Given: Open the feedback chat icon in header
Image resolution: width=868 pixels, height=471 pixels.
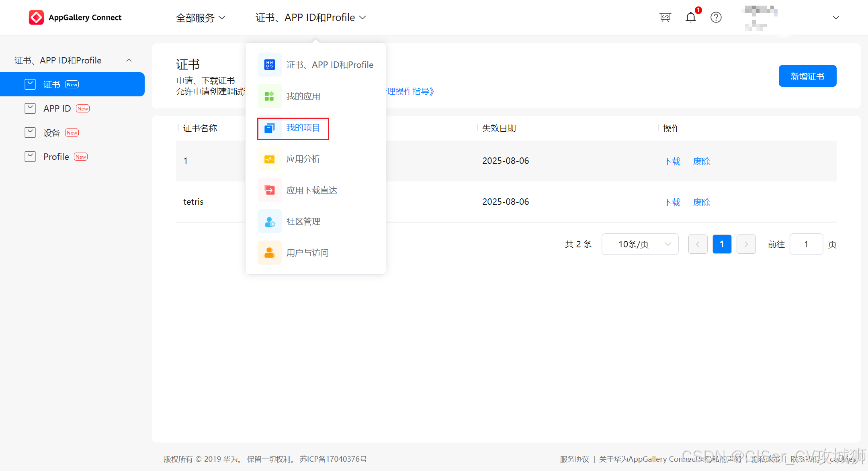Looking at the screenshot, I should pyautogui.click(x=665, y=17).
